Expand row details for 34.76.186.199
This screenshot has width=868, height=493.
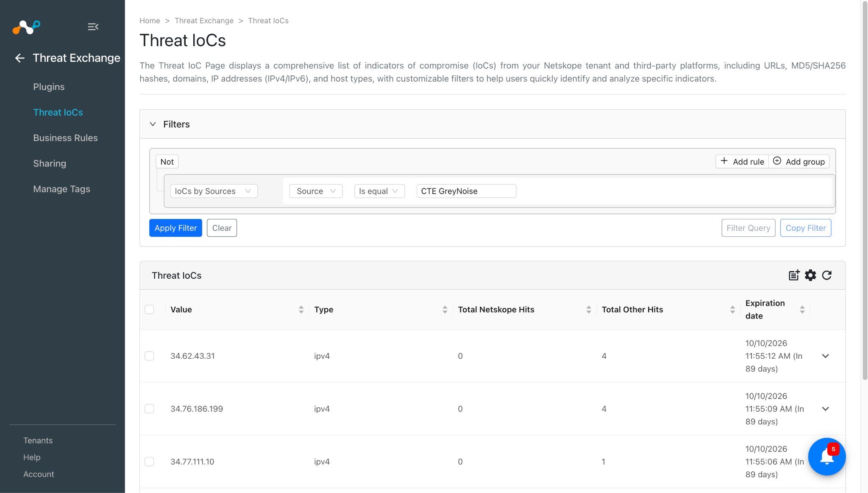[825, 409]
